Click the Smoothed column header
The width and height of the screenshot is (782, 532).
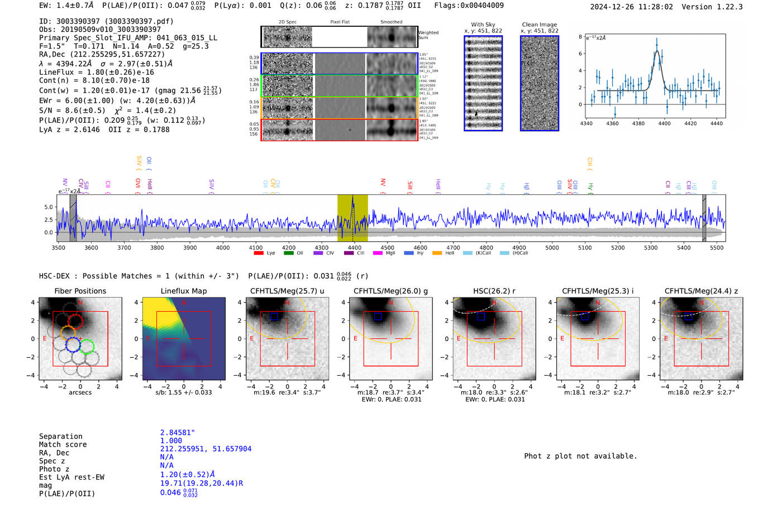391,22
